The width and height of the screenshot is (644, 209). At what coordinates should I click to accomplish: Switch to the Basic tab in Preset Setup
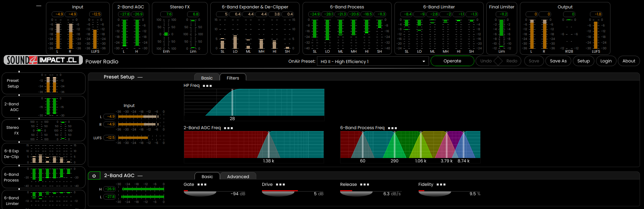pyautogui.click(x=207, y=78)
